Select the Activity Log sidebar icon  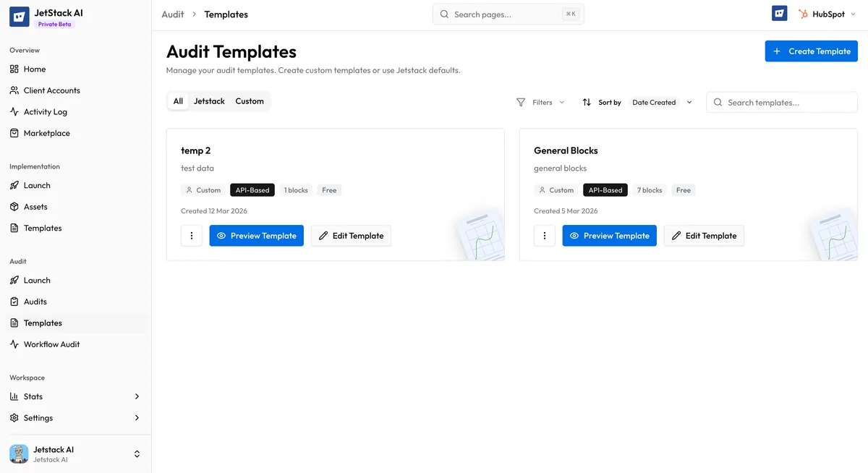click(x=15, y=111)
